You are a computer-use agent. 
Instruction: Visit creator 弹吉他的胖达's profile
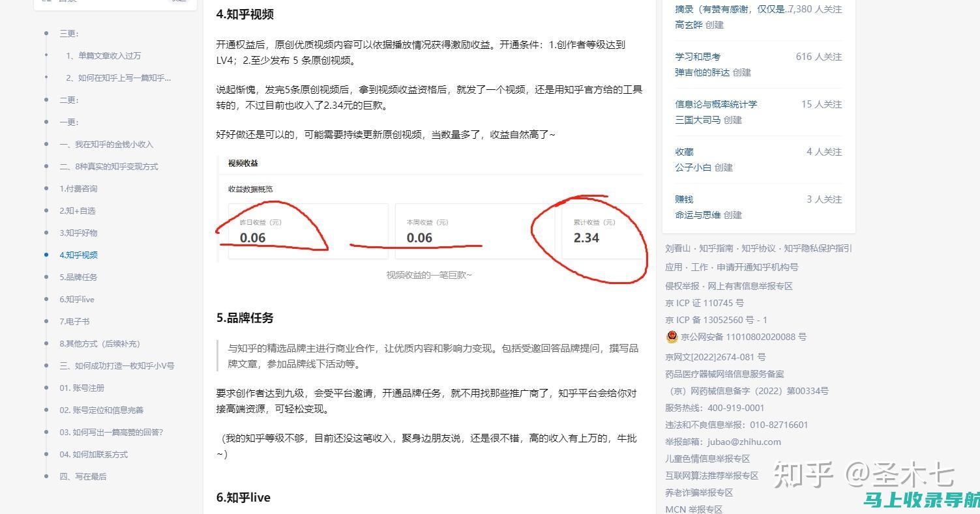point(702,72)
